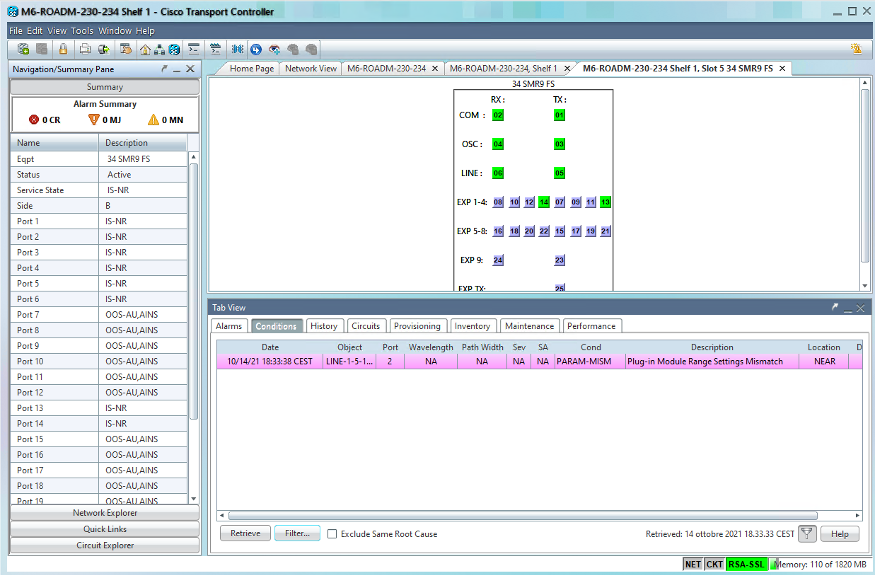Detach the Navigation/Summary Pane with arrow icon
This screenshot has width=876, height=576.
coord(164,69)
